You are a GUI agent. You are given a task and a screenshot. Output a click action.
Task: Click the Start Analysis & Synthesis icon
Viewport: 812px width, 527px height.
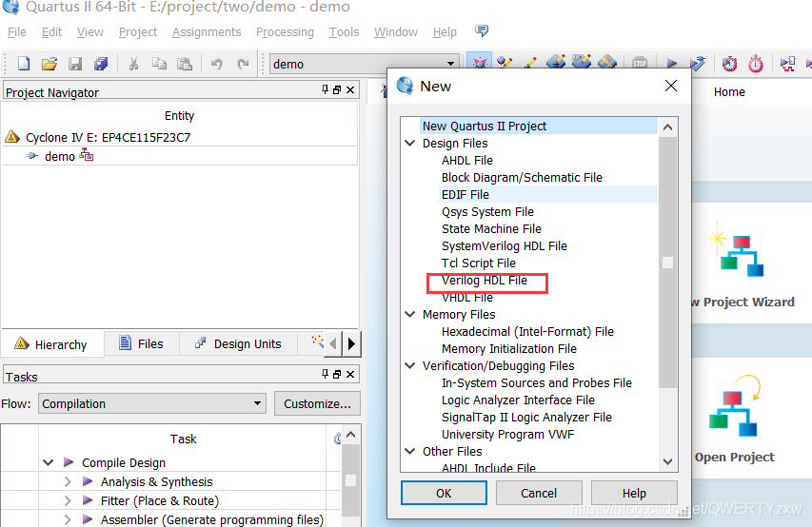tap(697, 63)
